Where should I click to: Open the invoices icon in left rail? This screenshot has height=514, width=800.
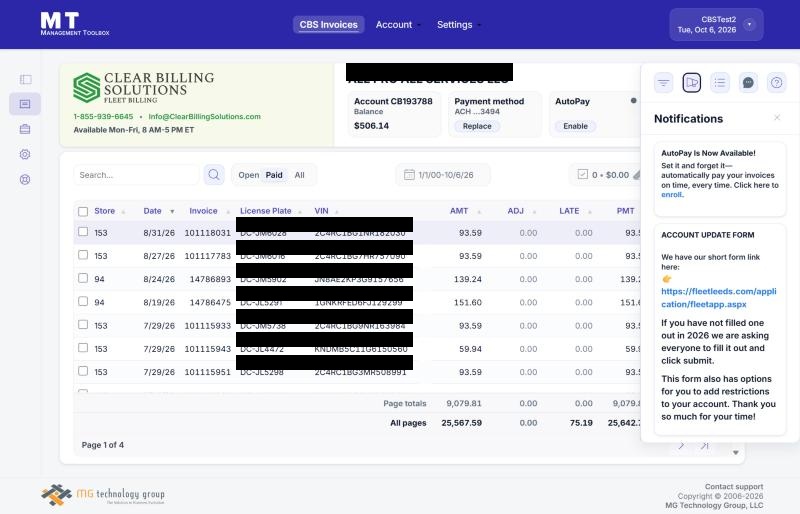click(25, 104)
